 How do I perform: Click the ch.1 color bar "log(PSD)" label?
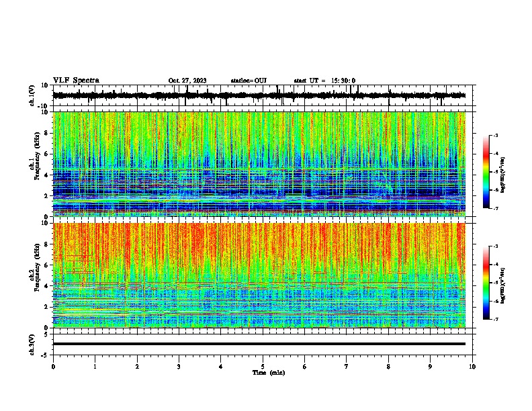[x=502, y=175]
